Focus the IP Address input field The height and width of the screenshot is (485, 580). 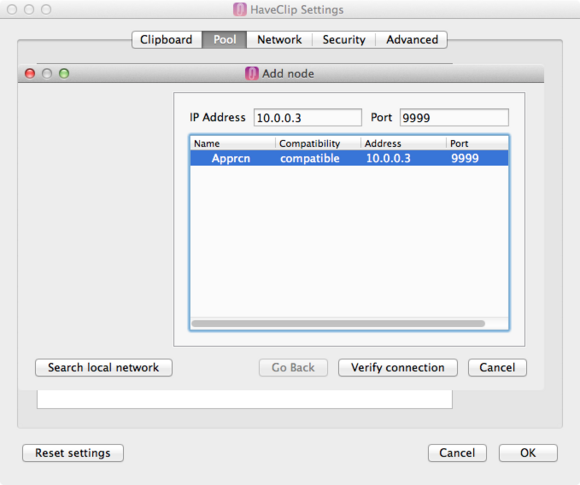coord(307,118)
